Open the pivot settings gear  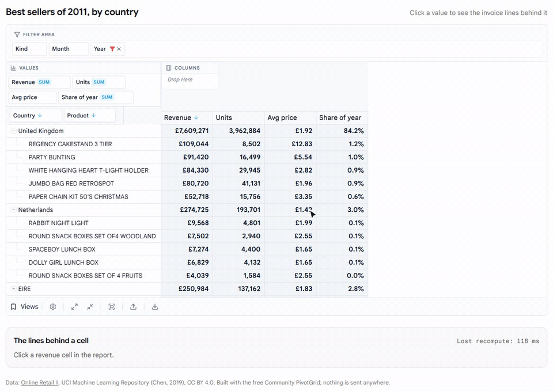pyautogui.click(x=53, y=307)
